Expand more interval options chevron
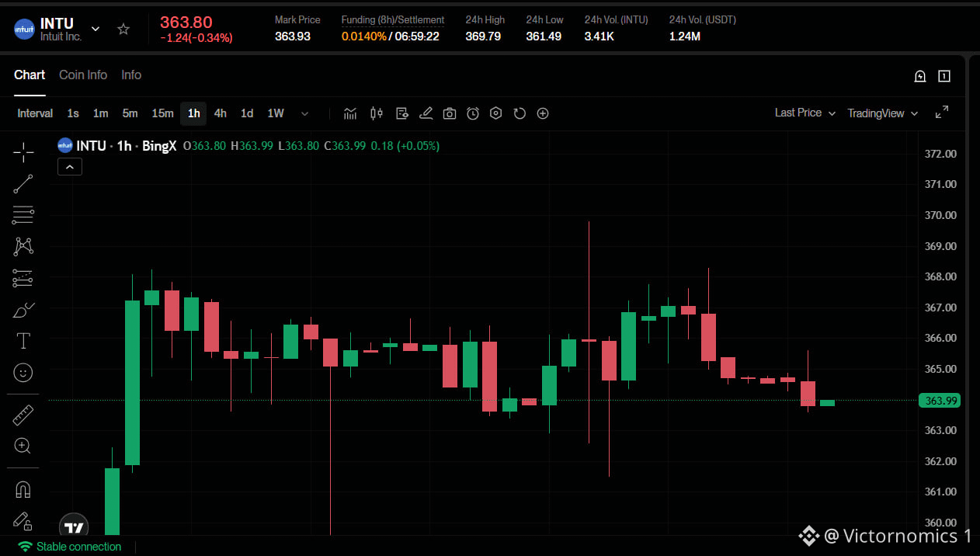The height and width of the screenshot is (556, 980). click(x=305, y=113)
